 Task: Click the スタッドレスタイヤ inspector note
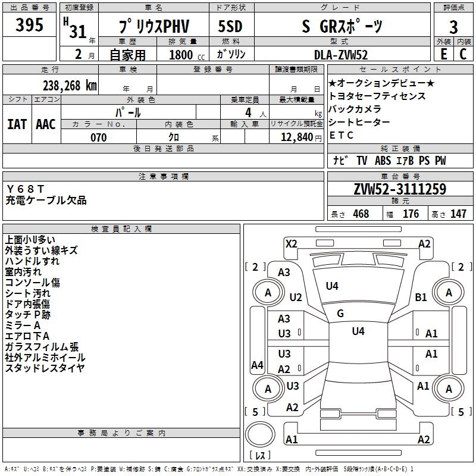pos(45,368)
